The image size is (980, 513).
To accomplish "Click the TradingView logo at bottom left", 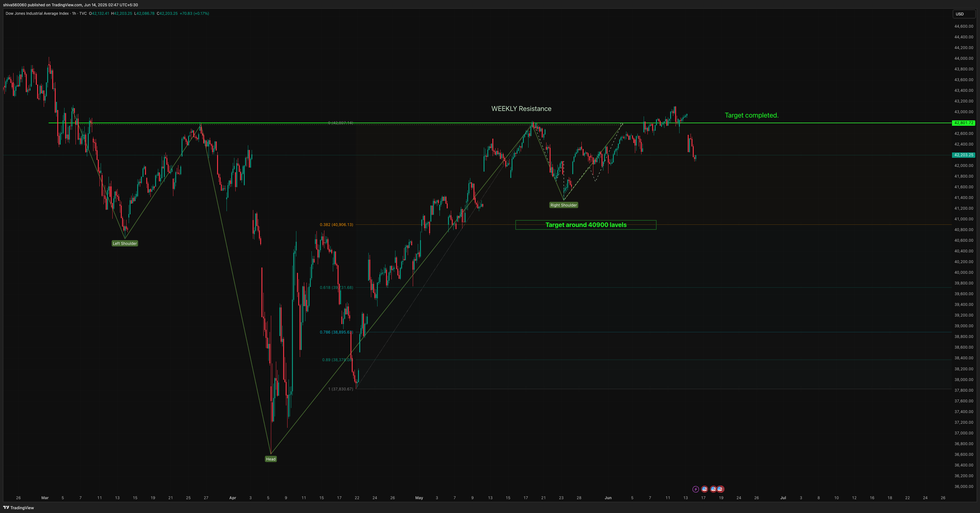I will coord(19,508).
